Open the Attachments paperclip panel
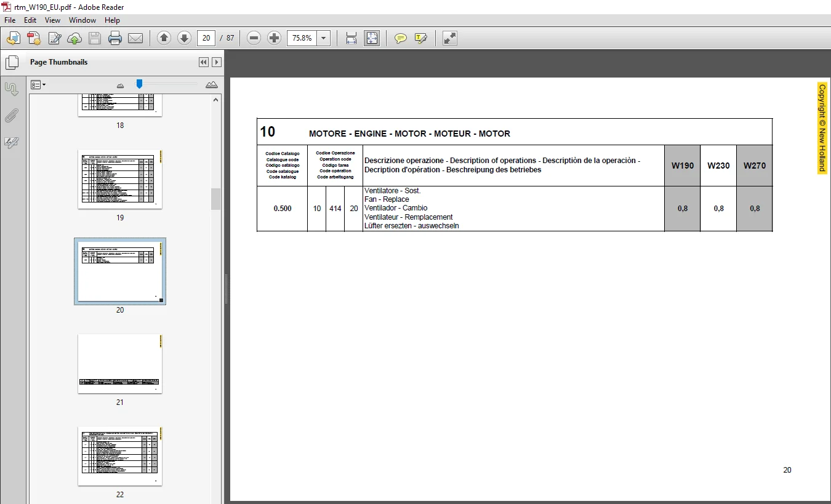Screen dimensions: 831x504 (12, 115)
